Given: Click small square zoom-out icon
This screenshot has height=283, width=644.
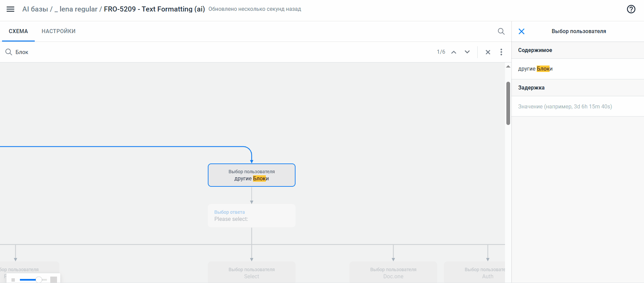Looking at the screenshot, I should click(x=13, y=280).
